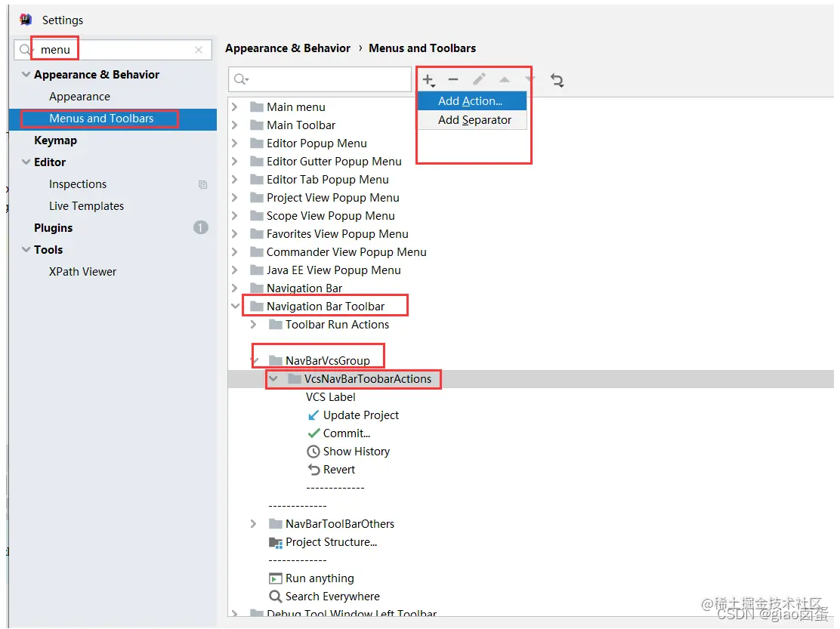Click the Remove (minus) toolbar icon
The width and height of the screenshot is (840, 629).
453,80
